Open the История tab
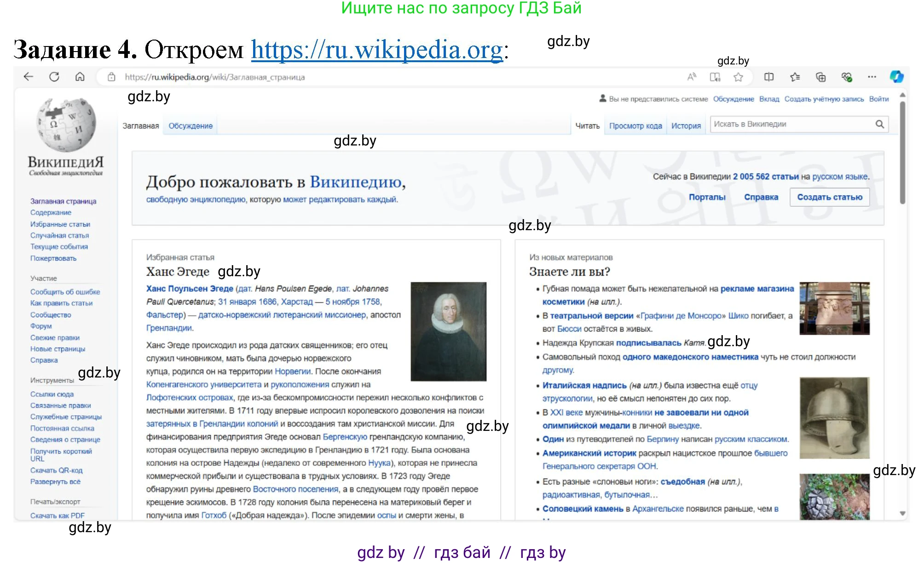This screenshot has height=563, width=924. [x=686, y=126]
